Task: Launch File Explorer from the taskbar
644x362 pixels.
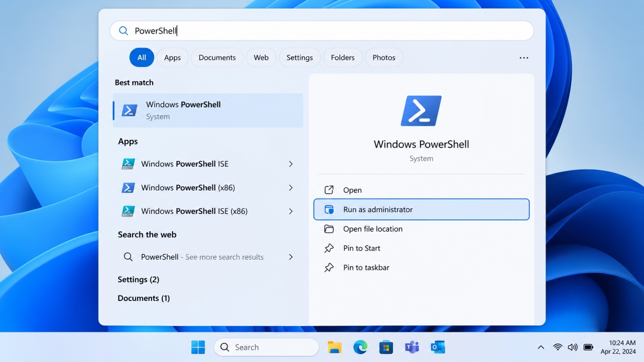Action: coord(334,347)
